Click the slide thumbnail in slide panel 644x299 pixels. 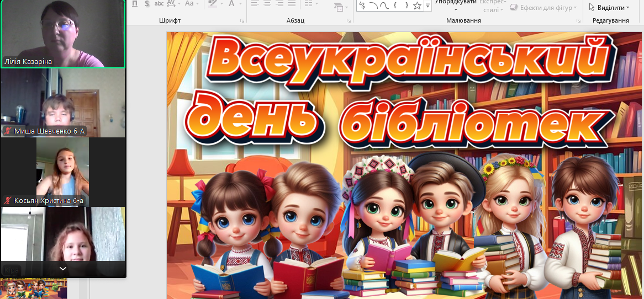pos(33,289)
